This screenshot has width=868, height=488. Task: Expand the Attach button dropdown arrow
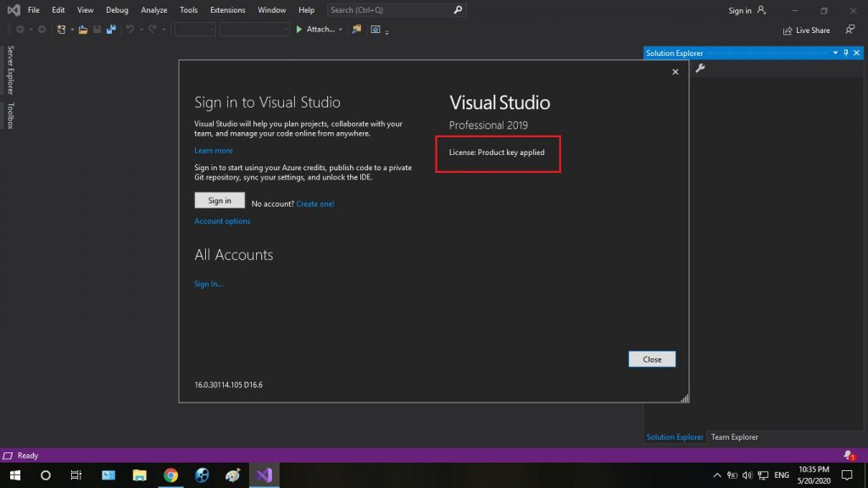point(341,30)
